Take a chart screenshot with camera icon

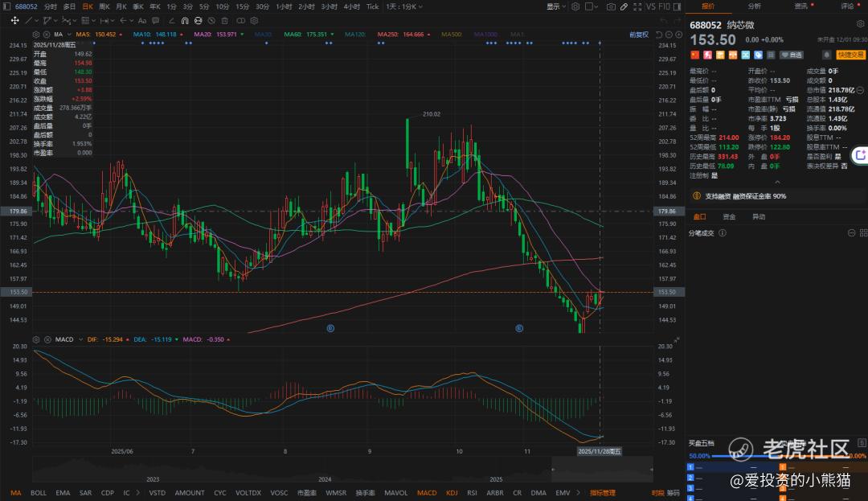(x=611, y=6)
